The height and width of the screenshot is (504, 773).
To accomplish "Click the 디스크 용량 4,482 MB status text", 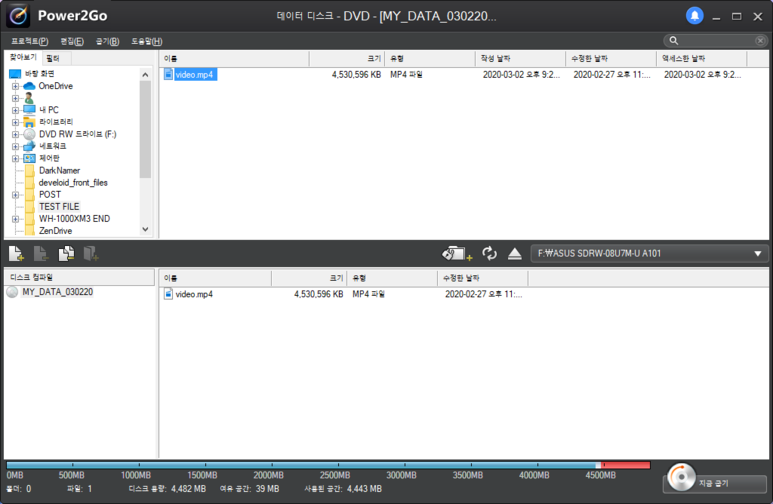I will click(167, 489).
